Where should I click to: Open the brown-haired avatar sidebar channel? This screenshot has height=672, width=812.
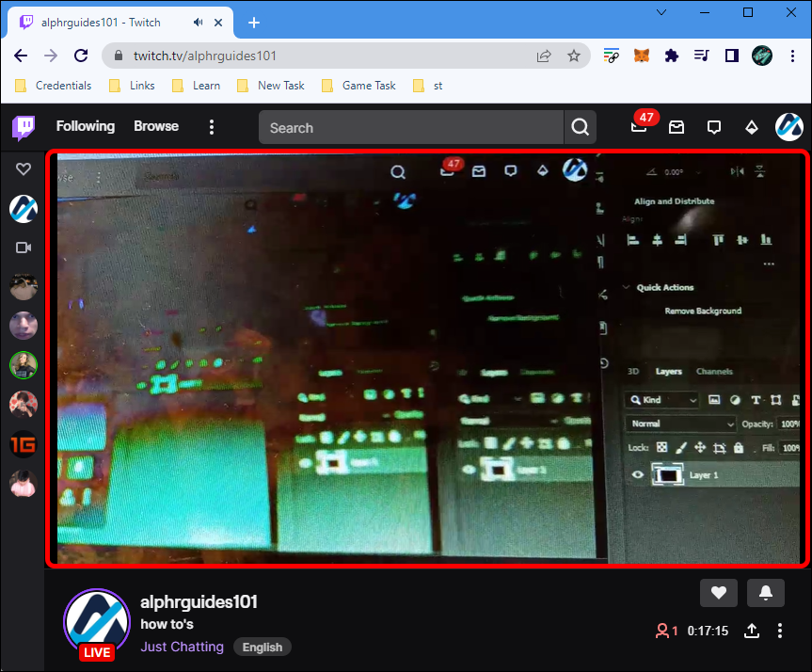click(x=24, y=286)
